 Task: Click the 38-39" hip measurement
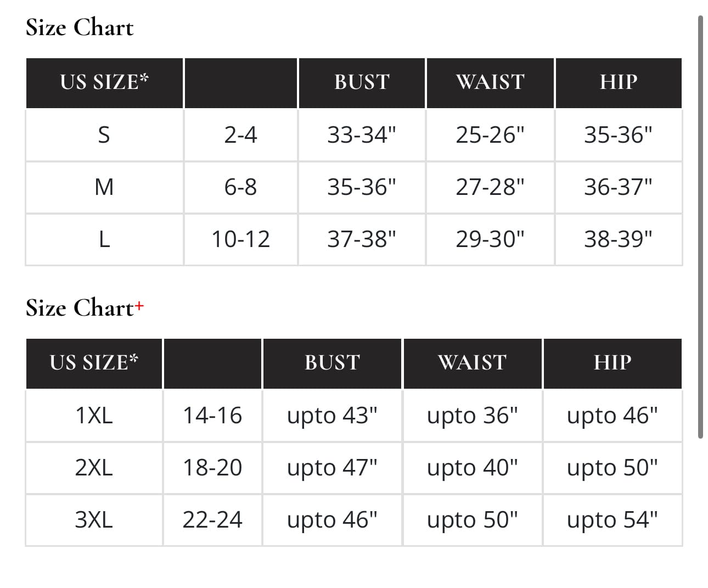coord(619,239)
